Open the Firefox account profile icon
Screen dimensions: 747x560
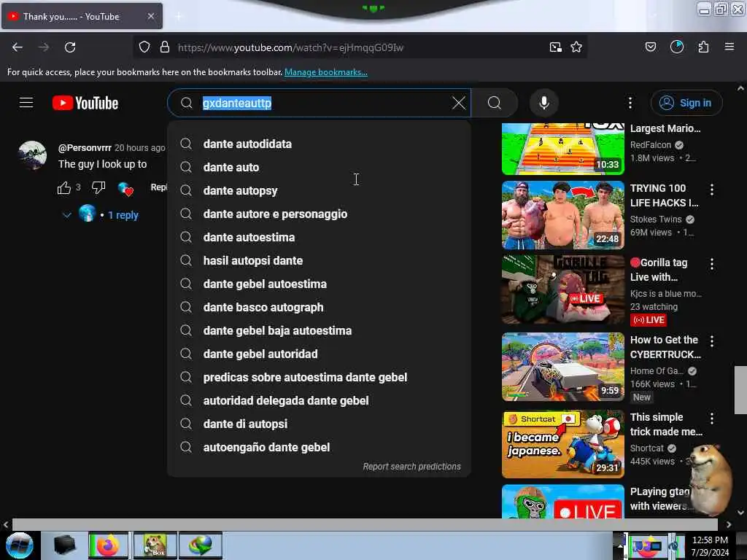pos(677,47)
